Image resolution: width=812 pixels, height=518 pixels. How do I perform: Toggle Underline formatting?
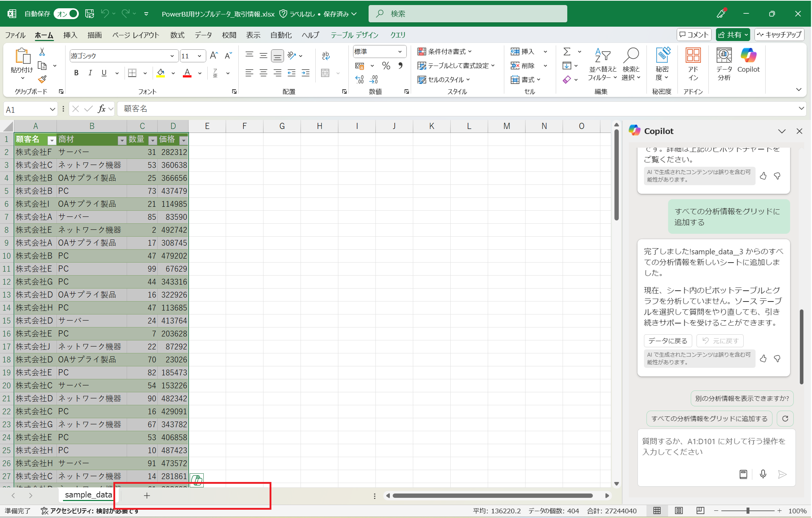point(104,73)
